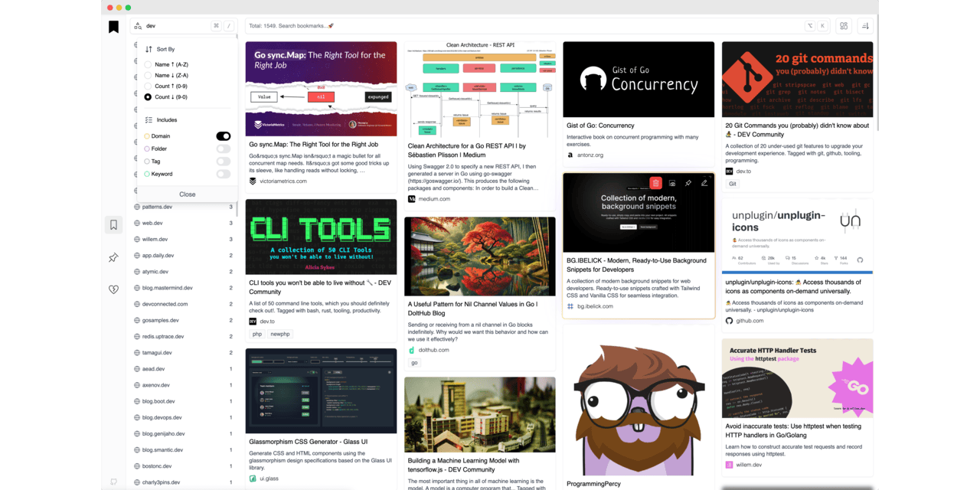Click the pencil edit icon on BG.IBELICK card
The height and width of the screenshot is (490, 980).
pyautogui.click(x=704, y=183)
